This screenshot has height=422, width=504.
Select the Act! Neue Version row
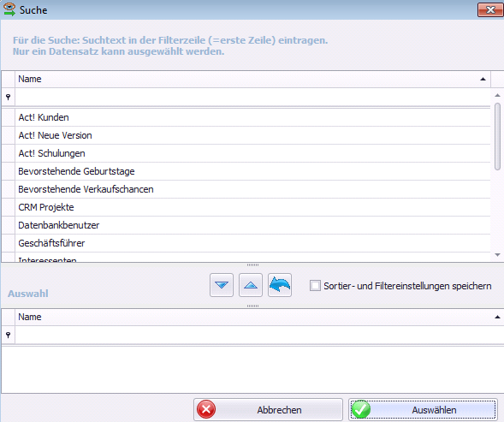pos(252,135)
